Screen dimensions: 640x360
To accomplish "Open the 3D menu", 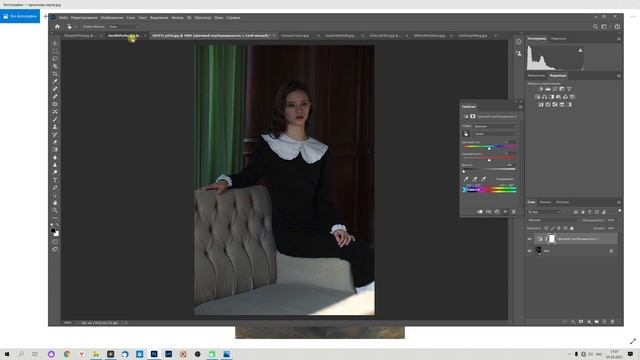I will [189, 18].
